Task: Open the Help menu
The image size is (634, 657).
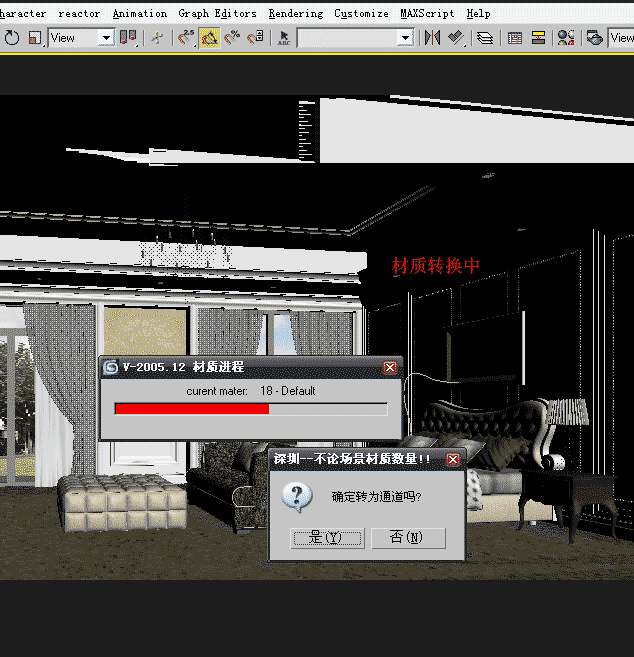Action: coord(479,13)
